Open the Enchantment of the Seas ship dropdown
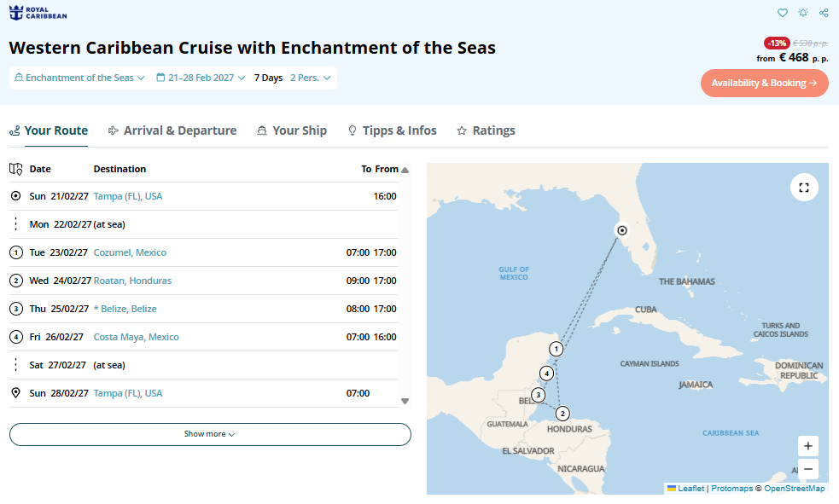 coord(79,78)
